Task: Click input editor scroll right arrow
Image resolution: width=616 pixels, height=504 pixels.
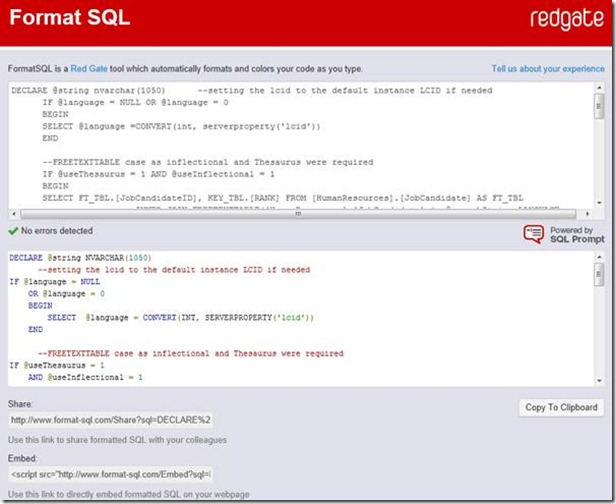Action: click(x=587, y=214)
